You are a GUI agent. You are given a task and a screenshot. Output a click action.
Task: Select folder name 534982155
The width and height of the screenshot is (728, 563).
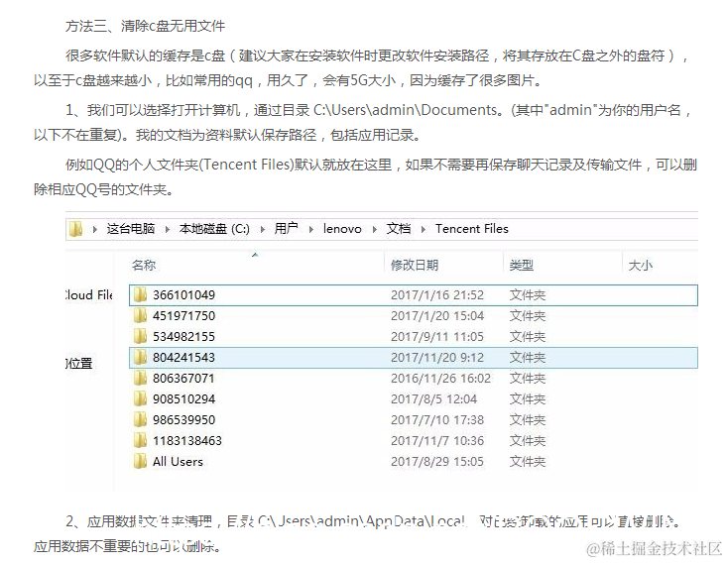pos(183,337)
